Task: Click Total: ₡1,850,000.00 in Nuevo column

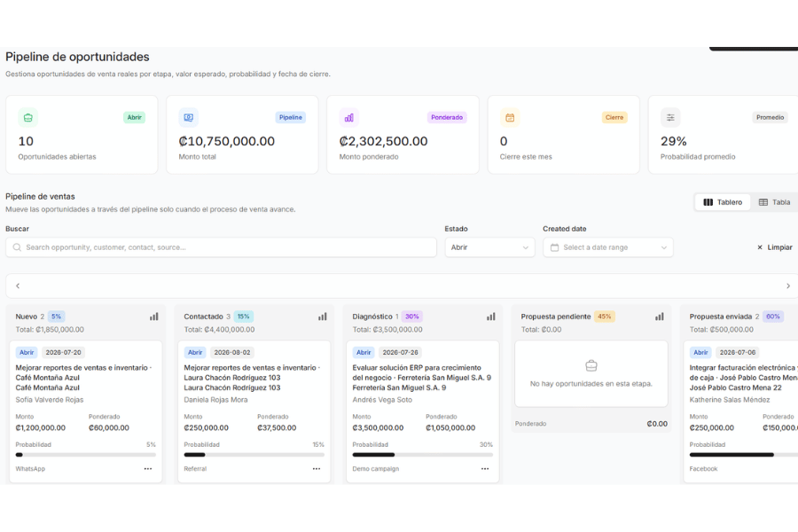Action: 50,329
